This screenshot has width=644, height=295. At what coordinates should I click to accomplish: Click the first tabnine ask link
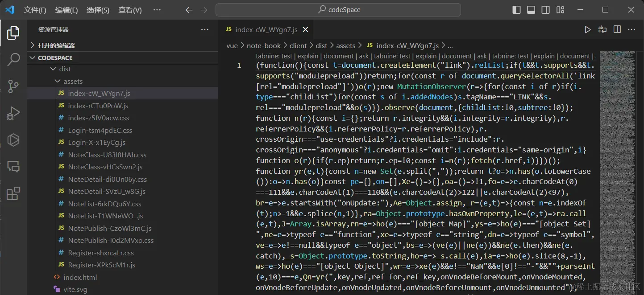coord(364,56)
